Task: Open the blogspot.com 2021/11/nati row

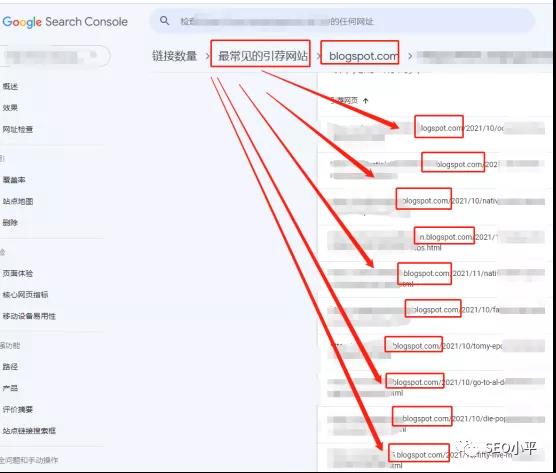Action: (x=436, y=278)
